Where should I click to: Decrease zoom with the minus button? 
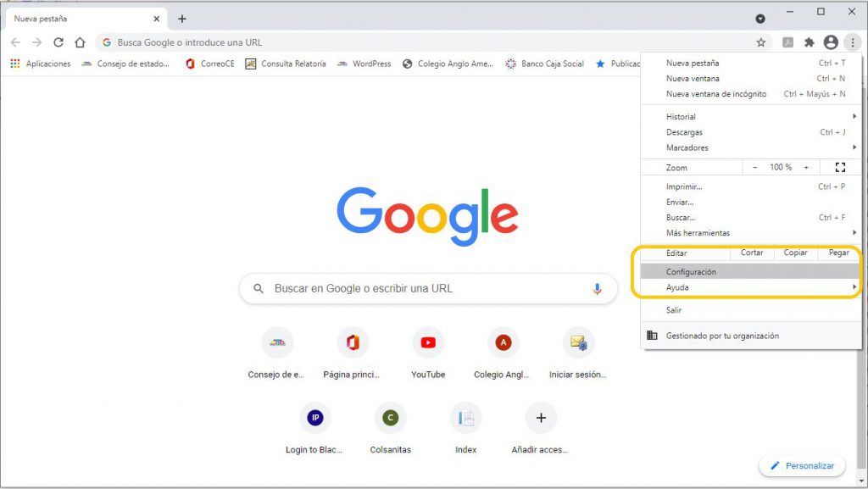tap(754, 167)
